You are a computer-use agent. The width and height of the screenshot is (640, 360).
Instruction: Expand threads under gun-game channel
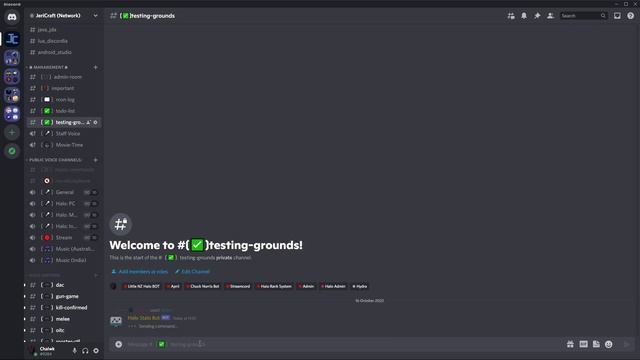coord(25,296)
